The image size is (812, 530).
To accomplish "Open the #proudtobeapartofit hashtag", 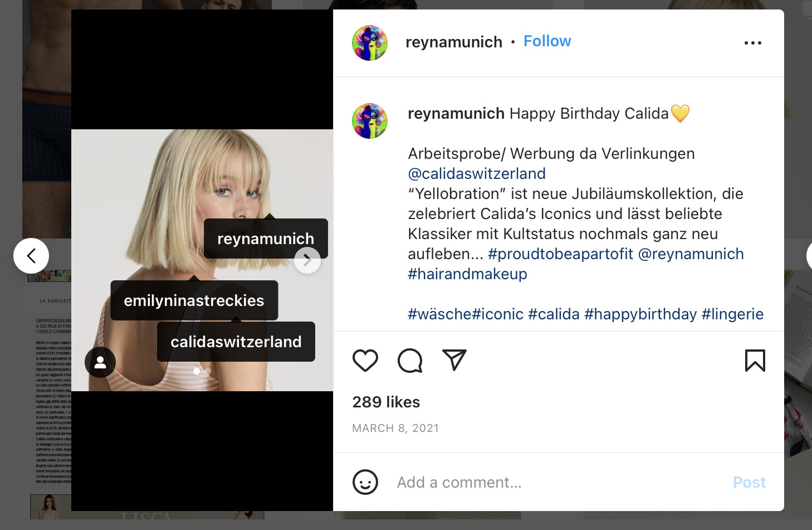I will pos(560,254).
